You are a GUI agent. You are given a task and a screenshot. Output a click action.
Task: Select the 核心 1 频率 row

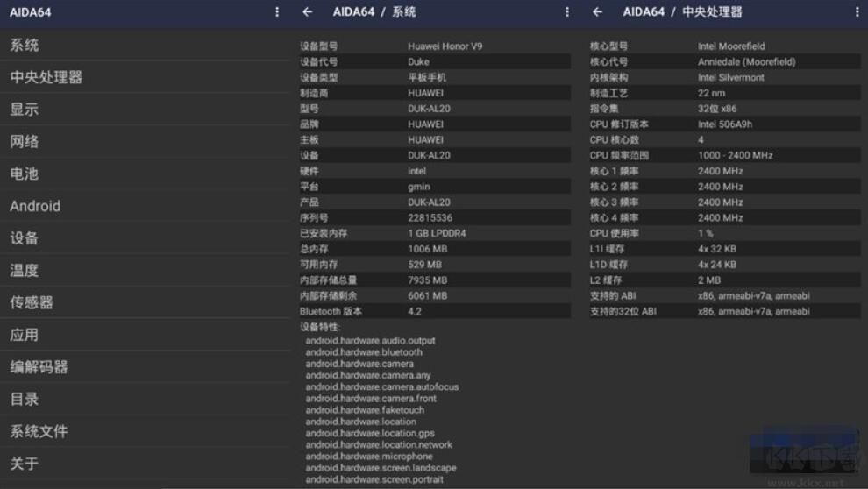(x=724, y=171)
